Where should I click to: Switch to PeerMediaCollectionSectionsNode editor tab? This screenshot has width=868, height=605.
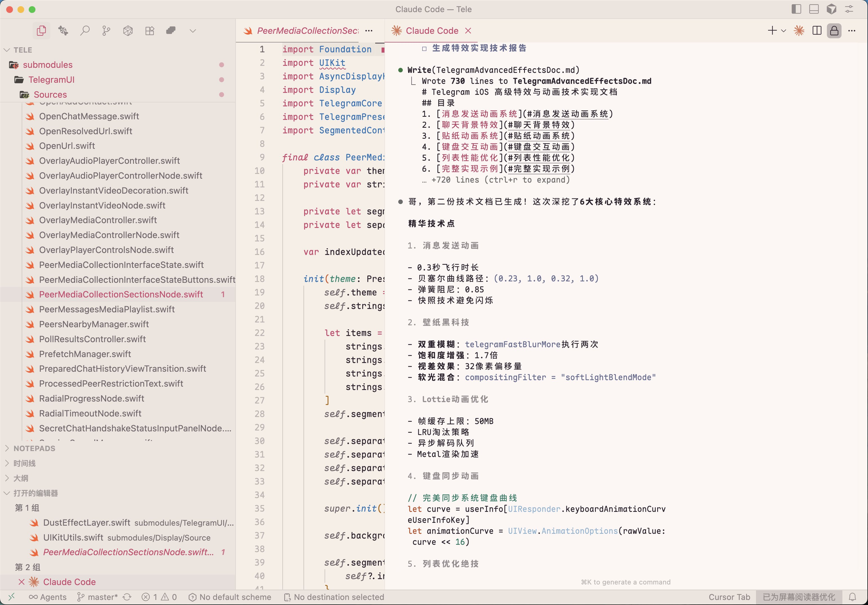pos(307,31)
